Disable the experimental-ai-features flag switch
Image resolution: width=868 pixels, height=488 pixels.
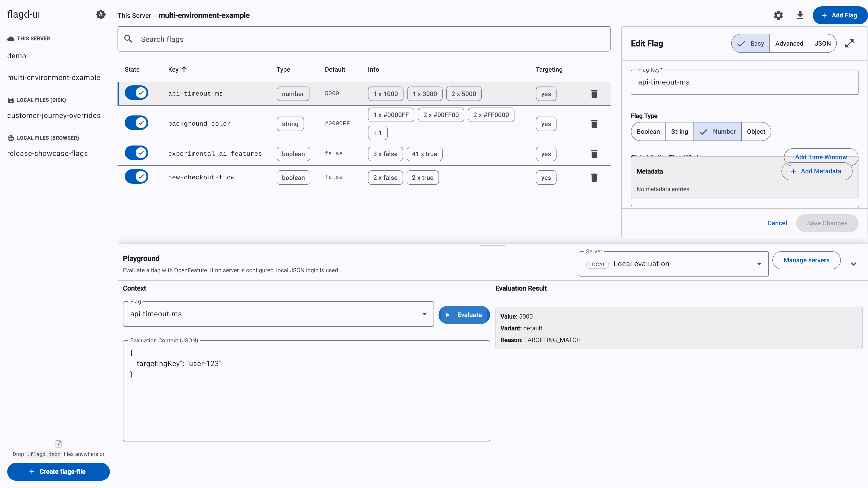[x=137, y=153]
